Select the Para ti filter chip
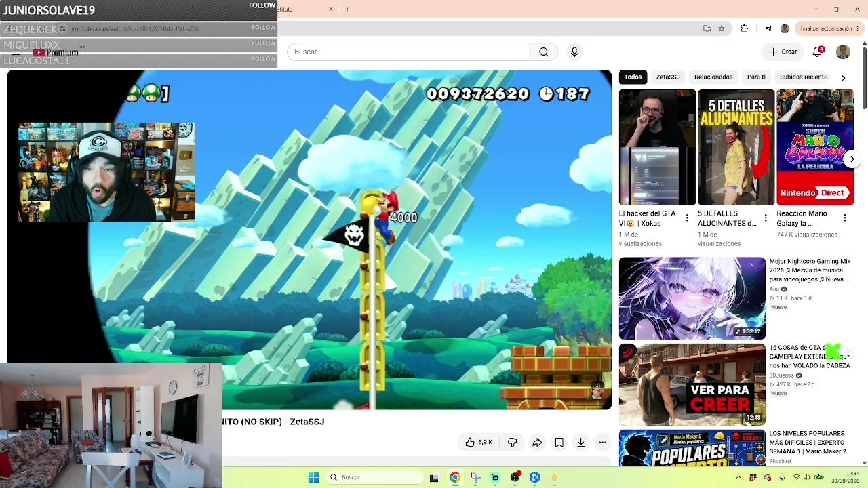 click(x=756, y=77)
